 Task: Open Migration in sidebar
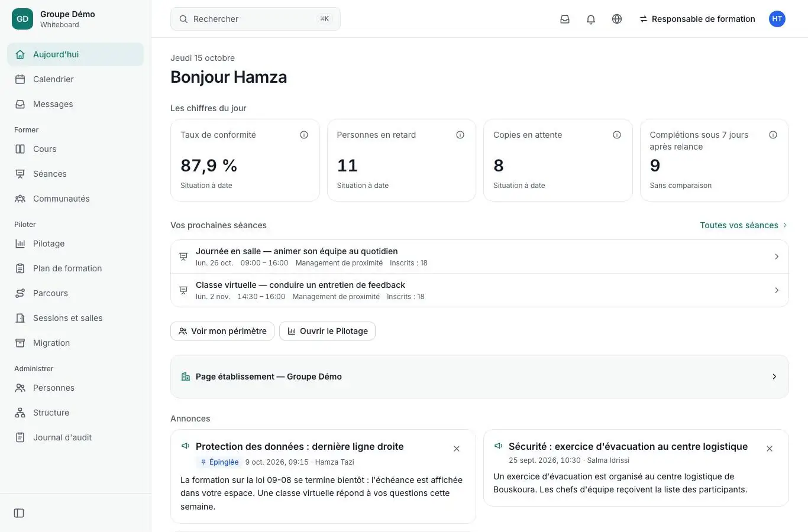click(75, 343)
